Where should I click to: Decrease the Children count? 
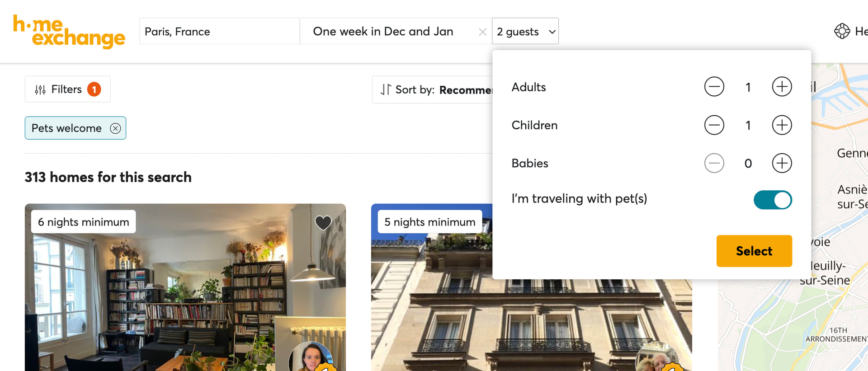click(714, 125)
